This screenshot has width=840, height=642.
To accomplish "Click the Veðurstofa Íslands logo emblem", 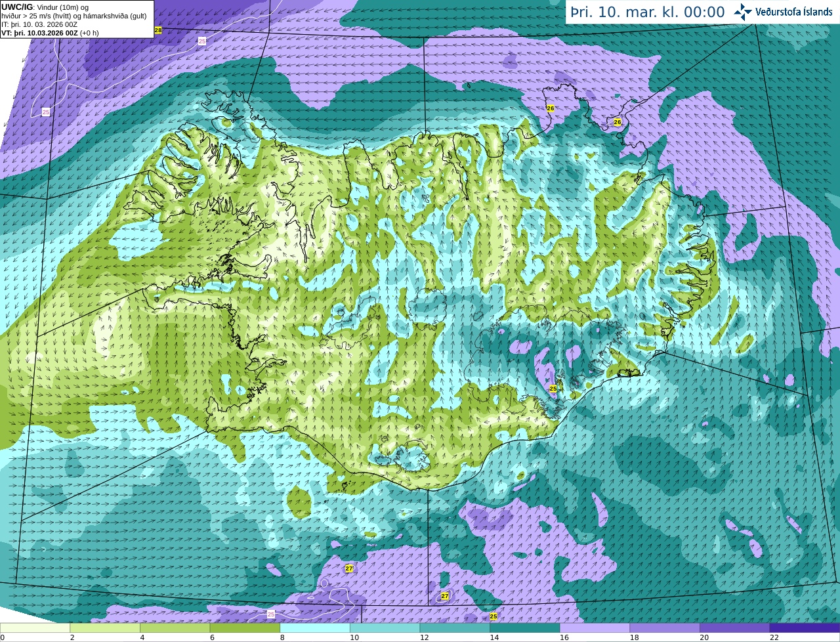I will pos(743,12).
